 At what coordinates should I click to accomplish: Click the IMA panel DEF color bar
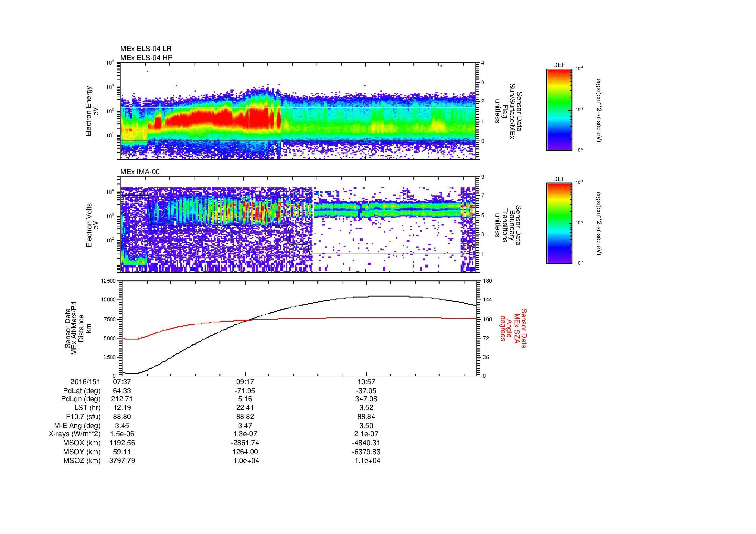[x=559, y=224]
